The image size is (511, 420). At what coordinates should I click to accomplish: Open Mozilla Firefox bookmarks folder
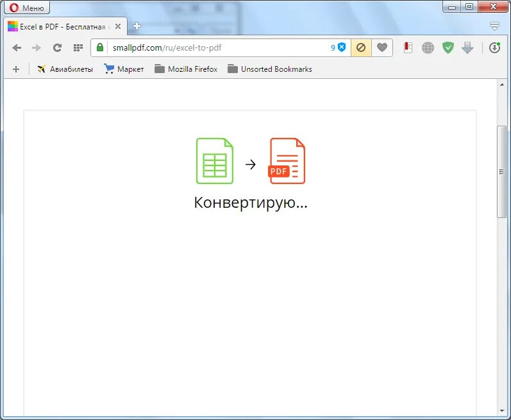tap(186, 69)
